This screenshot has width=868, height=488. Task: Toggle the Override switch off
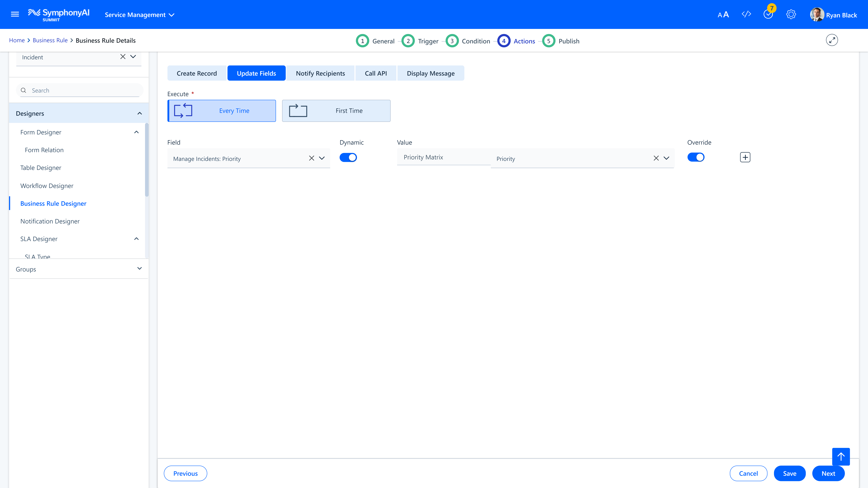click(x=696, y=157)
